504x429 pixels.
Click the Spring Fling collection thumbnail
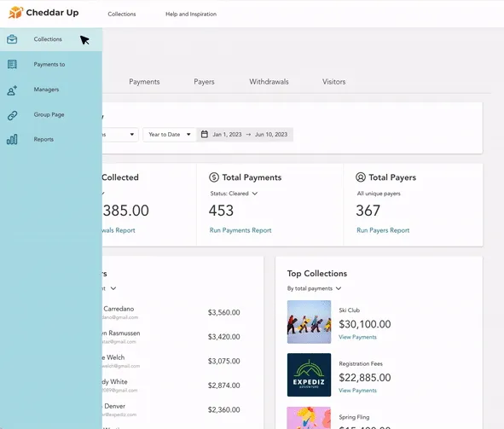point(309,417)
